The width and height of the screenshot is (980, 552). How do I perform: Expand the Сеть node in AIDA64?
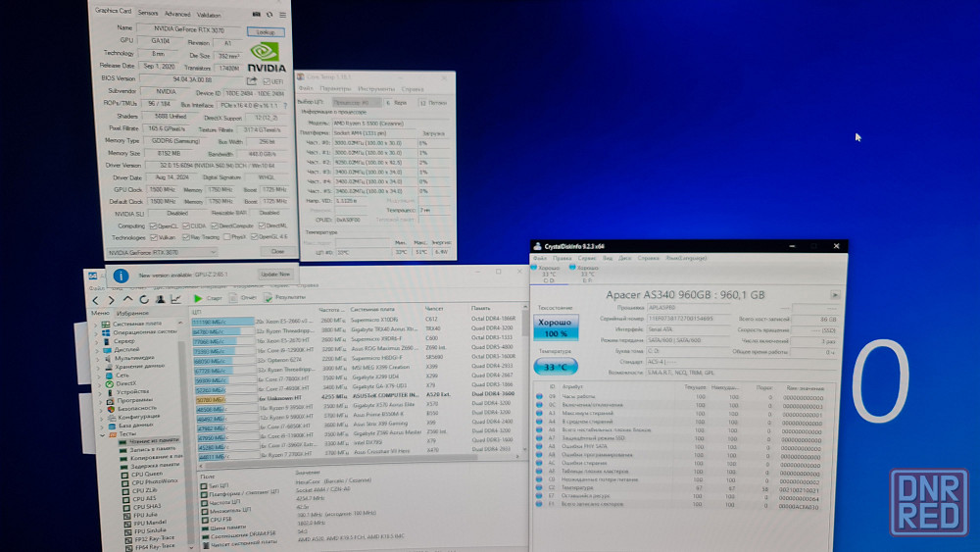(x=99, y=376)
